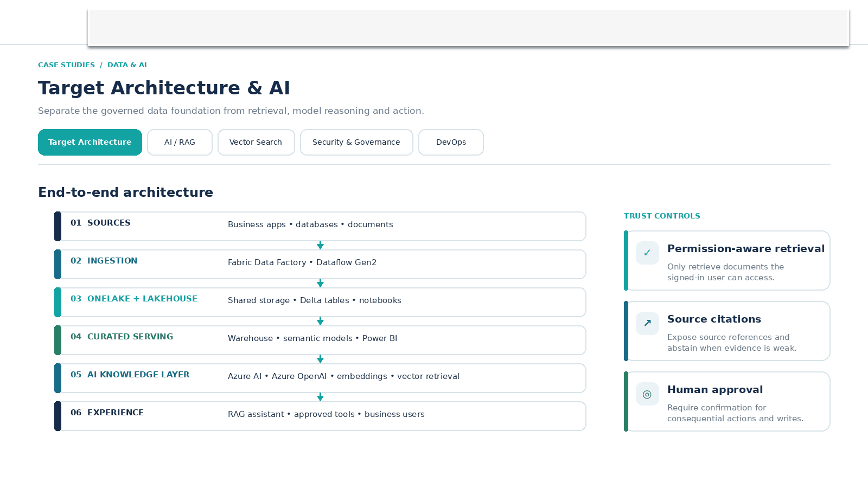868x495 pixels.
Task: Click the target icon on Human approval
Action: (x=647, y=394)
